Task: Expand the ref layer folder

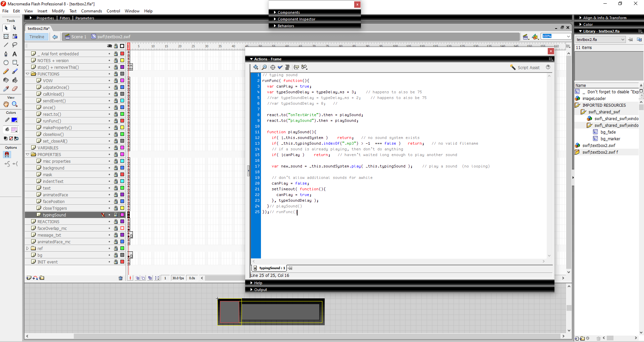Action: pyautogui.click(x=28, y=248)
